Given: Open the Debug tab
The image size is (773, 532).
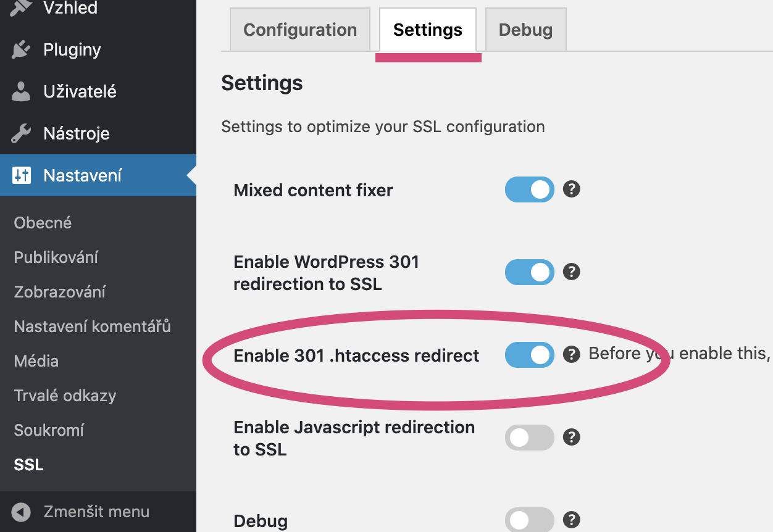Looking at the screenshot, I should [525, 30].
